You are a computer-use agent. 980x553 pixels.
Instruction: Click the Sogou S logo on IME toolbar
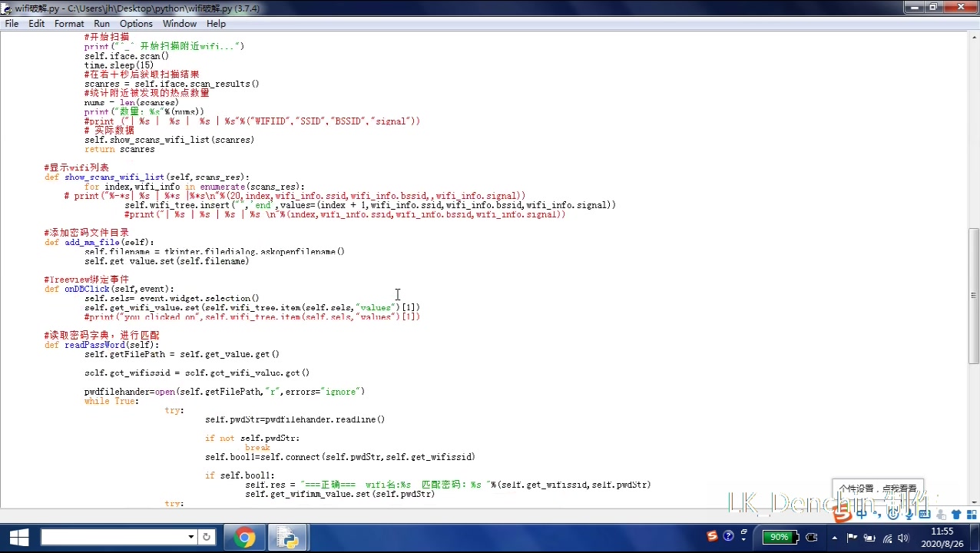[843, 515]
